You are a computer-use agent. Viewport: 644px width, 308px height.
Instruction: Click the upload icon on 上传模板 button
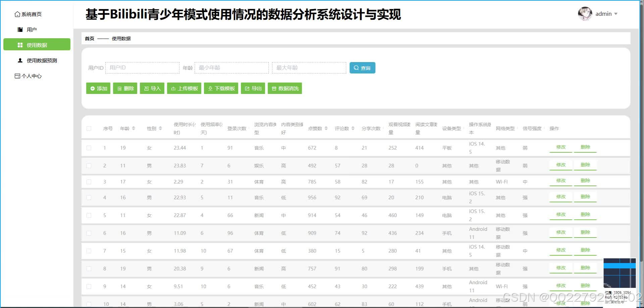tap(173, 88)
